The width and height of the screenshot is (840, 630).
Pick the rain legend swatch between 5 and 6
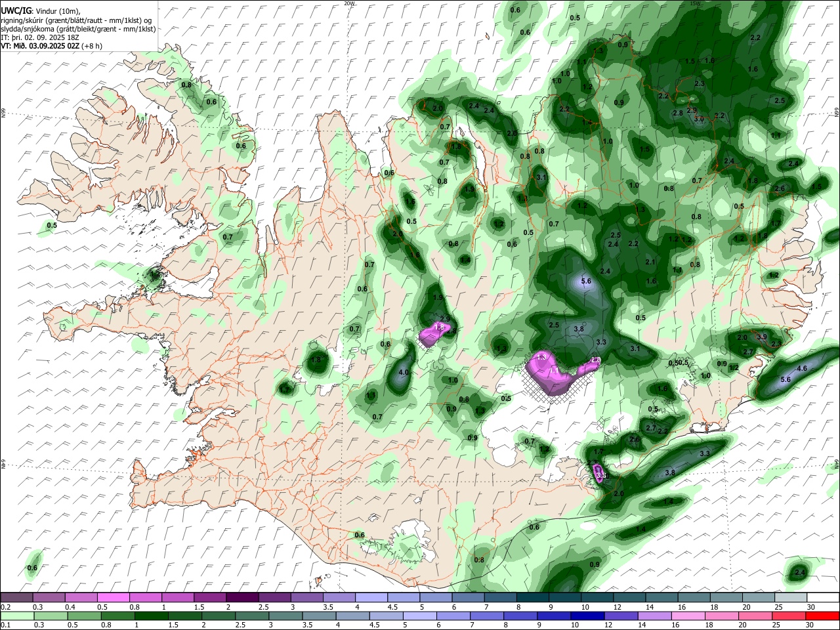click(x=420, y=616)
